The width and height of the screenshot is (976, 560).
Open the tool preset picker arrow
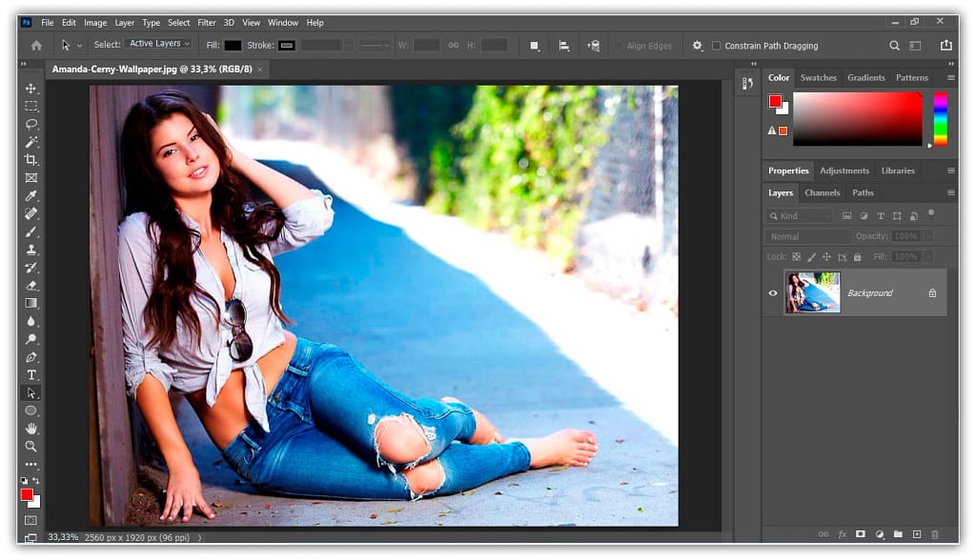tap(79, 46)
